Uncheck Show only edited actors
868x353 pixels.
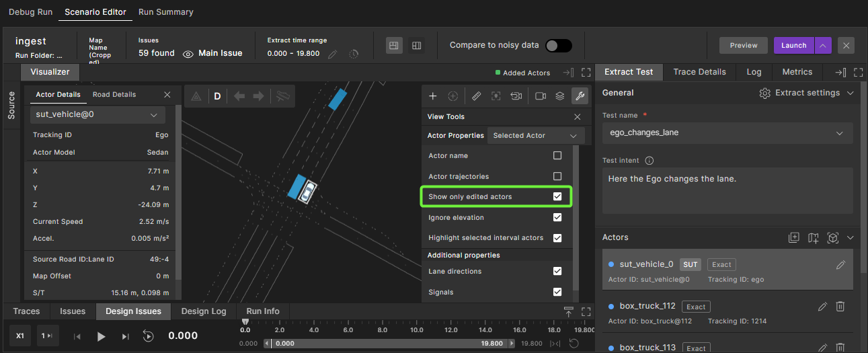557,196
